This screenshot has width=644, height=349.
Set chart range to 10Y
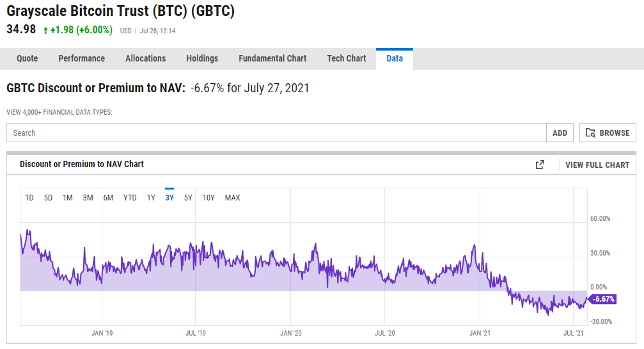coord(208,198)
